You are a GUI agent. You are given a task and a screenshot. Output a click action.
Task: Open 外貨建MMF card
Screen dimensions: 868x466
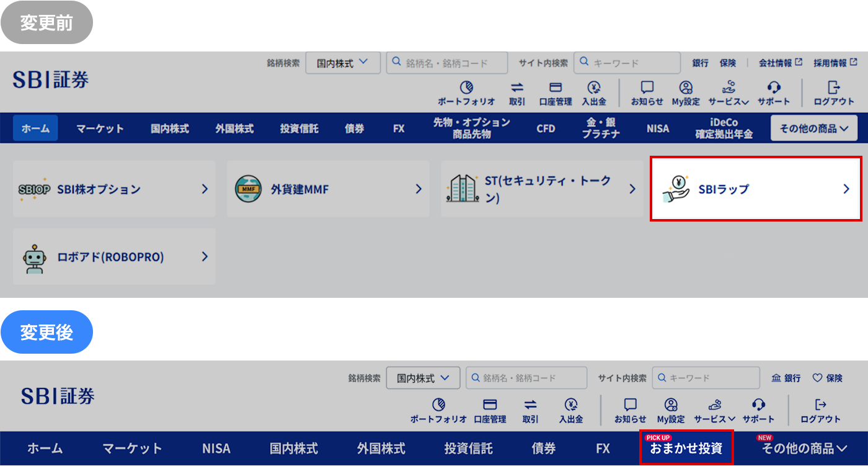click(328, 189)
